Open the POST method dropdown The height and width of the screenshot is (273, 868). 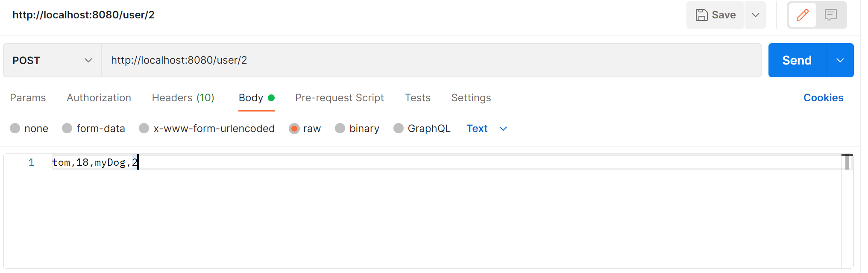[x=53, y=60]
